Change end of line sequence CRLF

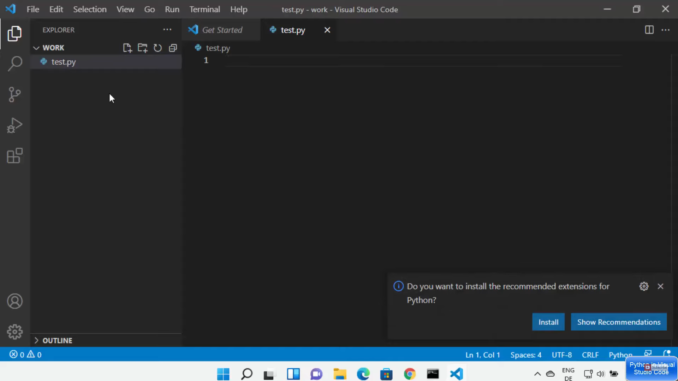click(x=590, y=355)
